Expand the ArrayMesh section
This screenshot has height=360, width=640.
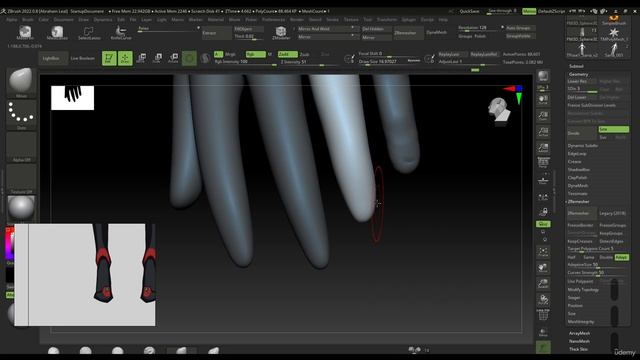tap(579, 333)
